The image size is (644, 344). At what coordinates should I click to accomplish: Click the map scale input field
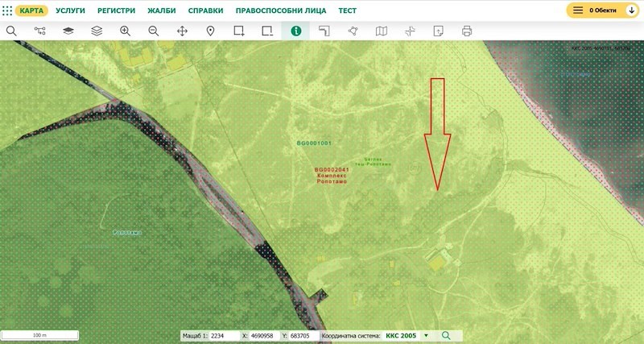tap(225, 335)
